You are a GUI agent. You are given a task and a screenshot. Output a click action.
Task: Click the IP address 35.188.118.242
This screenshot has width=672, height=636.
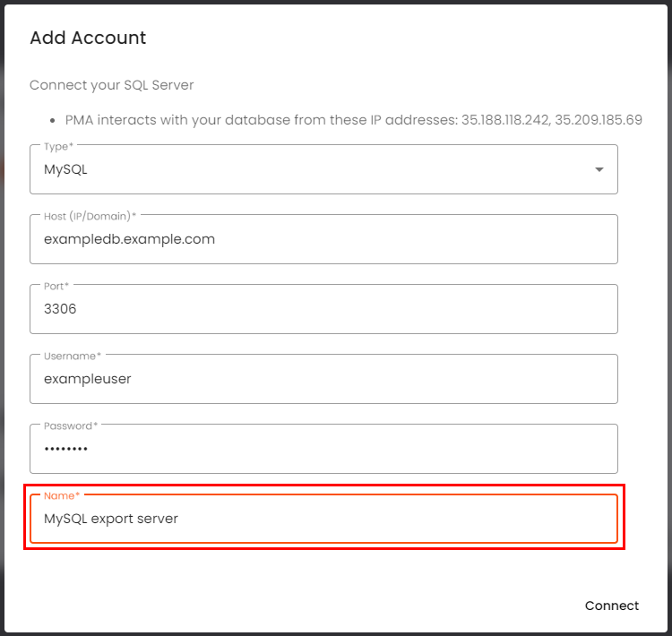504,119
